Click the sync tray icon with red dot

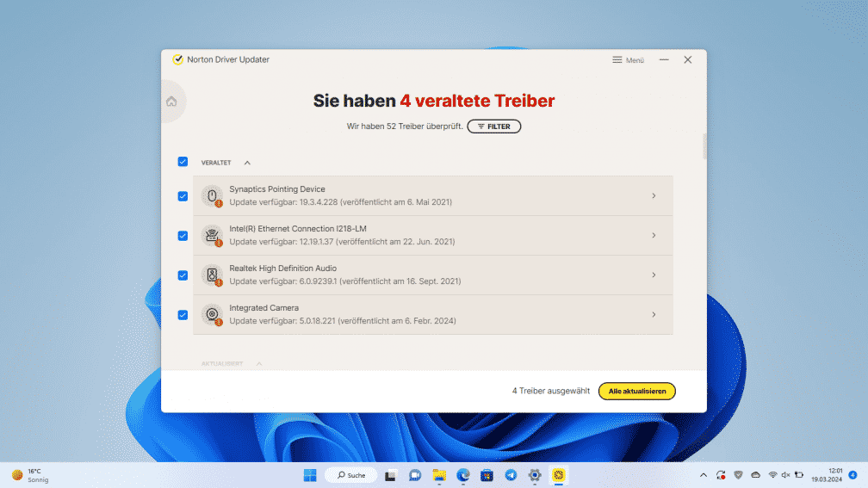coord(721,475)
